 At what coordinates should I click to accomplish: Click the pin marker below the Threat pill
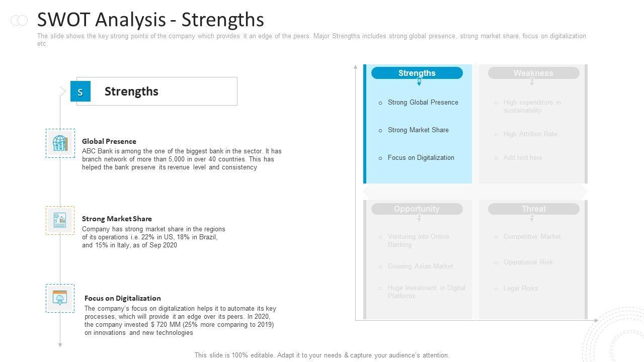pyautogui.click(x=532, y=218)
